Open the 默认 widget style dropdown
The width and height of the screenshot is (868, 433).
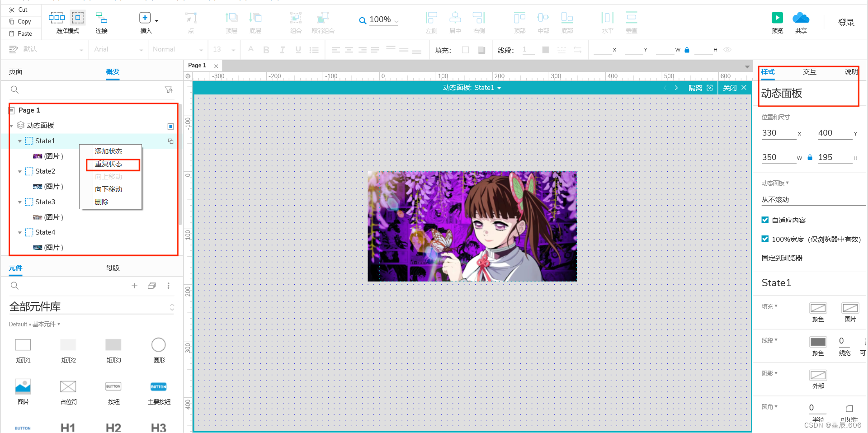(47, 50)
